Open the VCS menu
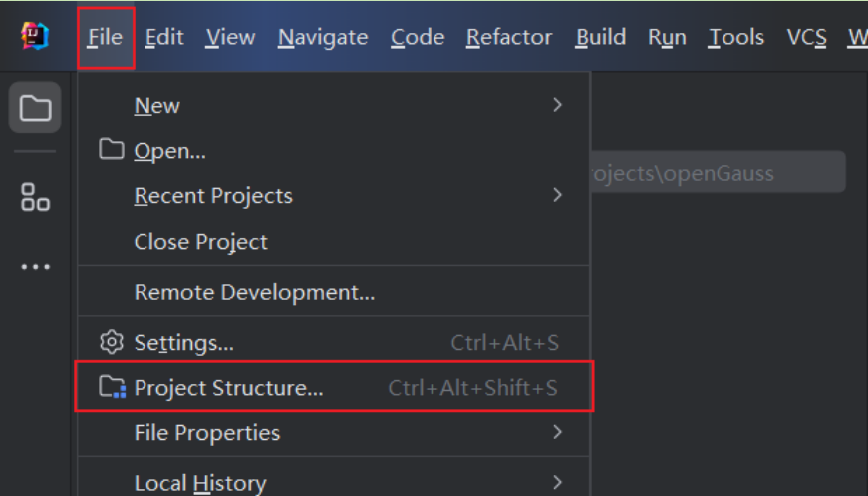Viewport: 868px width, 496px height. click(x=806, y=37)
